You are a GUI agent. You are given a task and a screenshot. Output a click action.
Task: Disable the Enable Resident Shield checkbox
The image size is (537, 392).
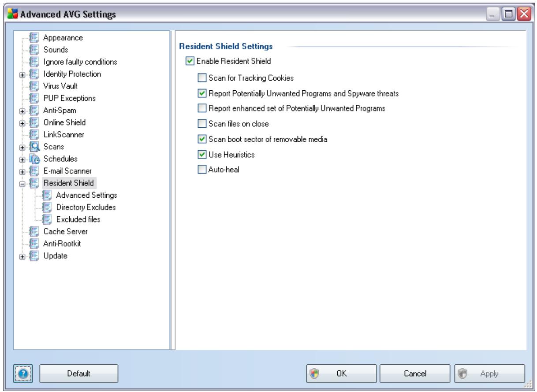[190, 61]
